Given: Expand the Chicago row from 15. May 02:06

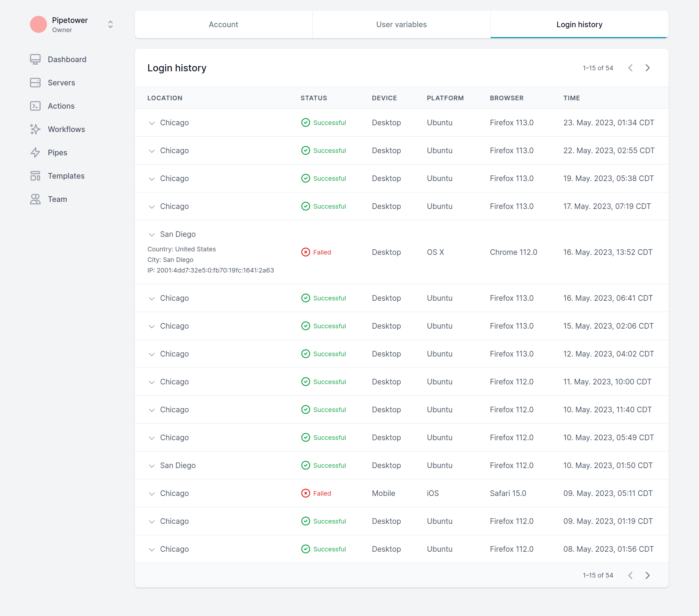Looking at the screenshot, I should 152,326.
